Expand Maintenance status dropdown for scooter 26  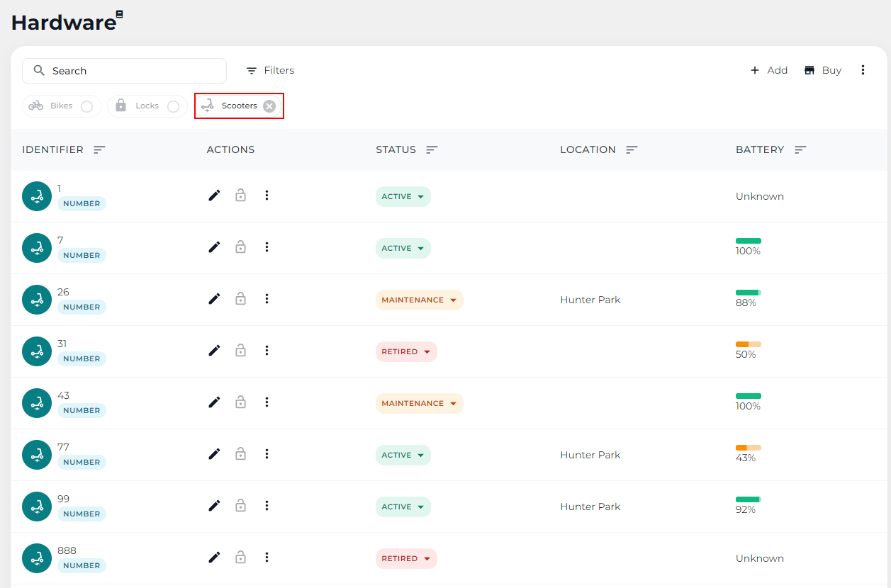click(419, 300)
